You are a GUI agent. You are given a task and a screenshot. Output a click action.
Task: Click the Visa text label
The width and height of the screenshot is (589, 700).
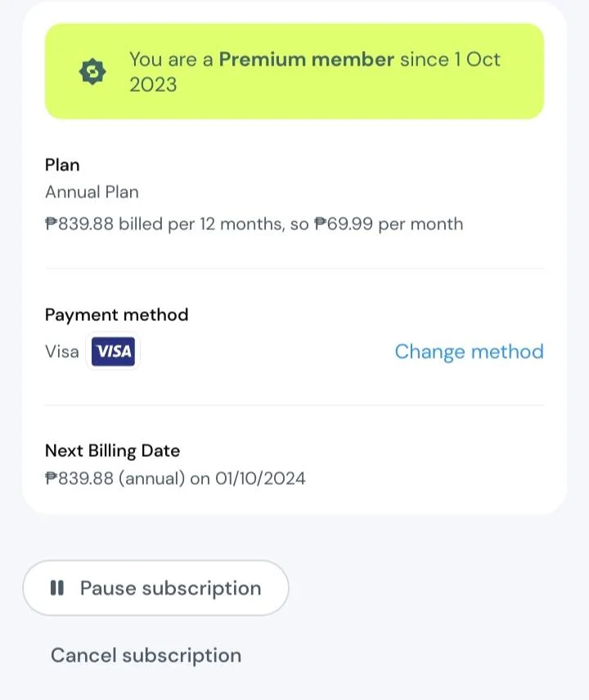(61, 352)
